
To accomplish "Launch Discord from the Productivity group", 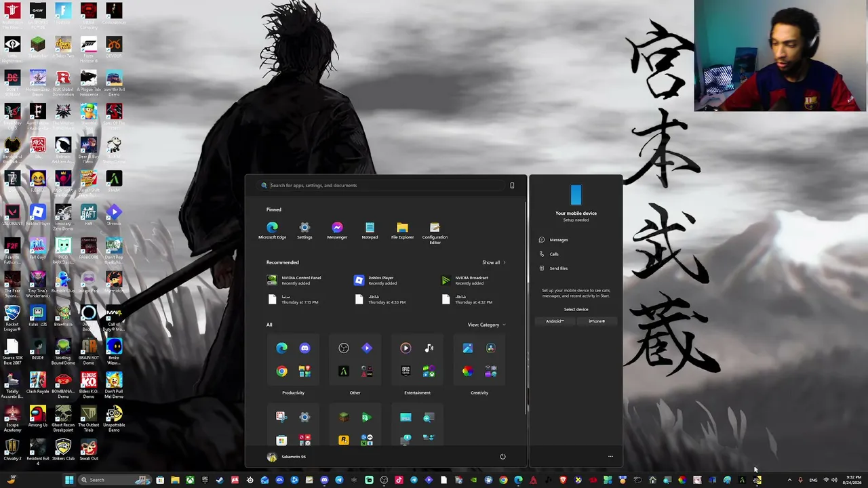I will point(304,348).
